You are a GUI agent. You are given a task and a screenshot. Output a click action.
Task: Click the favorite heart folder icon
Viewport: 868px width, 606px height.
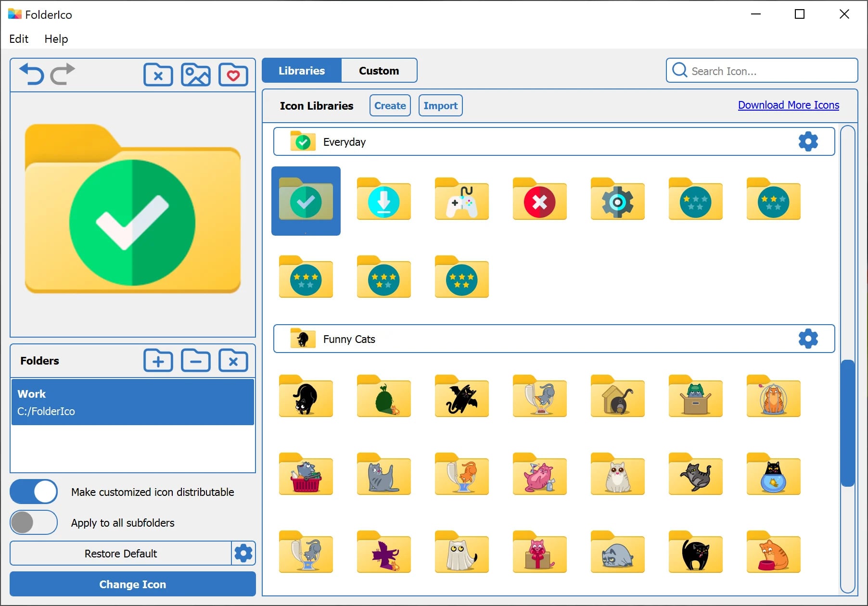click(233, 75)
